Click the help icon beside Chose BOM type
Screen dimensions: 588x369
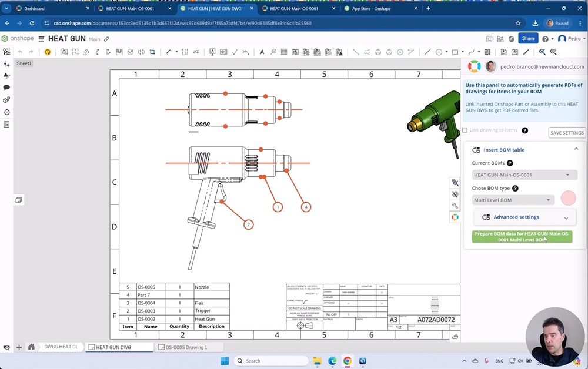click(x=515, y=189)
